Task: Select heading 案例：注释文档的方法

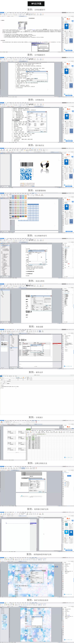Action: click(x=37, y=463)
